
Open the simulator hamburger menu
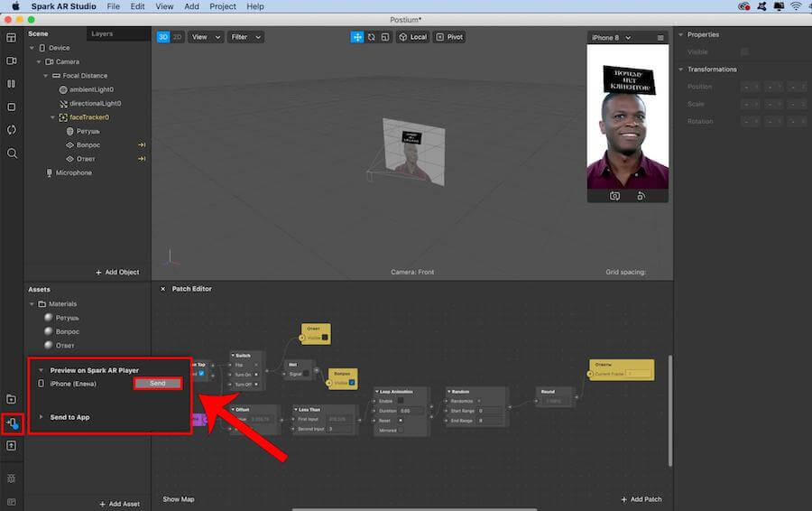pyautogui.click(x=660, y=38)
